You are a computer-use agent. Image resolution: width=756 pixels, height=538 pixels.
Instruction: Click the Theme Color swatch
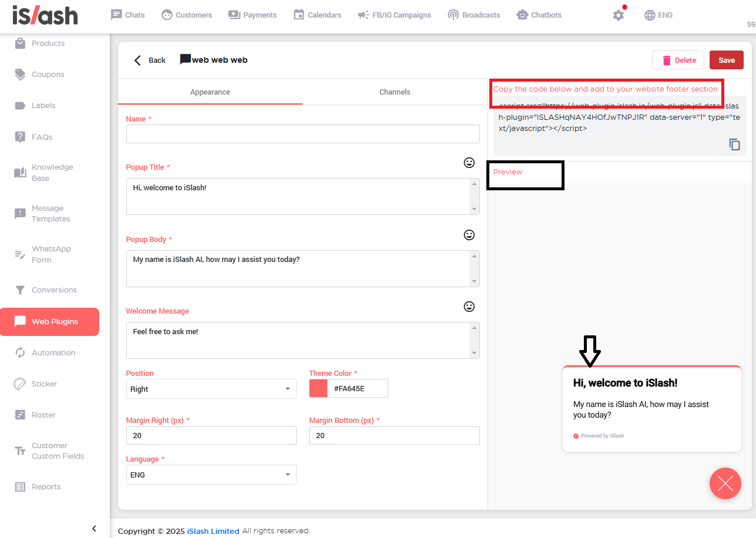pos(318,388)
